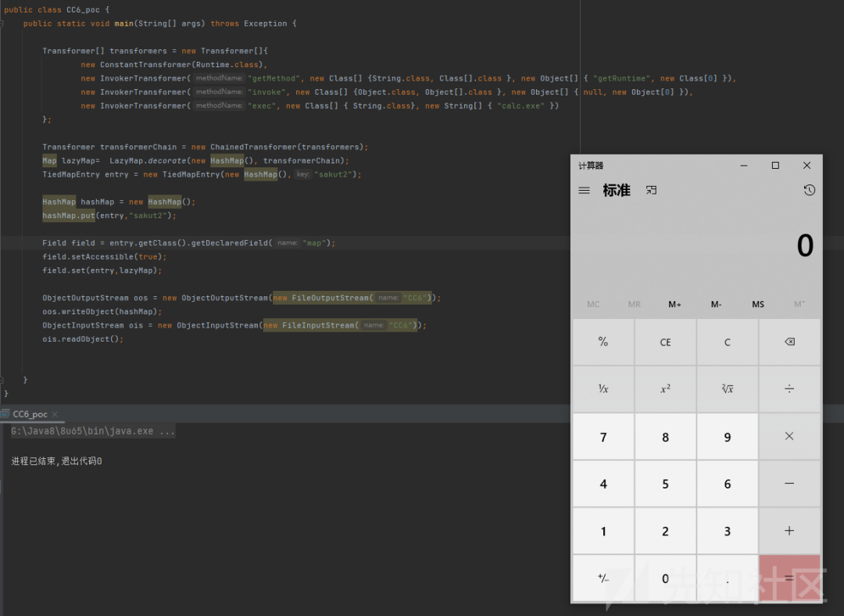This screenshot has width=844, height=616.
Task: Click the plus operator key
Action: [x=789, y=531]
